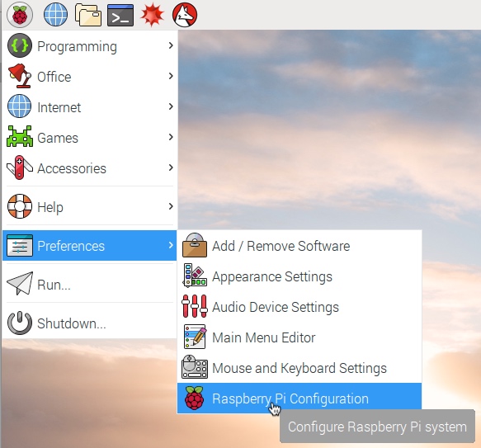Image resolution: width=481 pixels, height=448 pixels.
Task: Open the Mathematica red spiky icon
Action: tap(152, 14)
